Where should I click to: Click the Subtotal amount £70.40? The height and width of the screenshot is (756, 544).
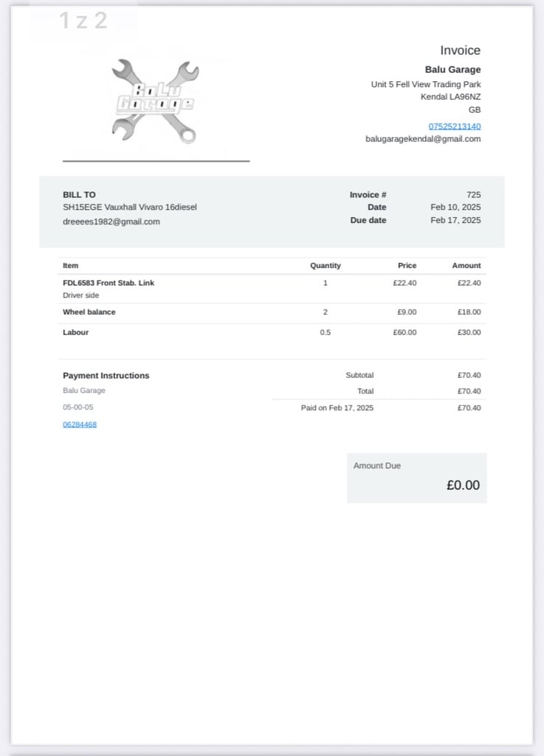pyautogui.click(x=469, y=375)
